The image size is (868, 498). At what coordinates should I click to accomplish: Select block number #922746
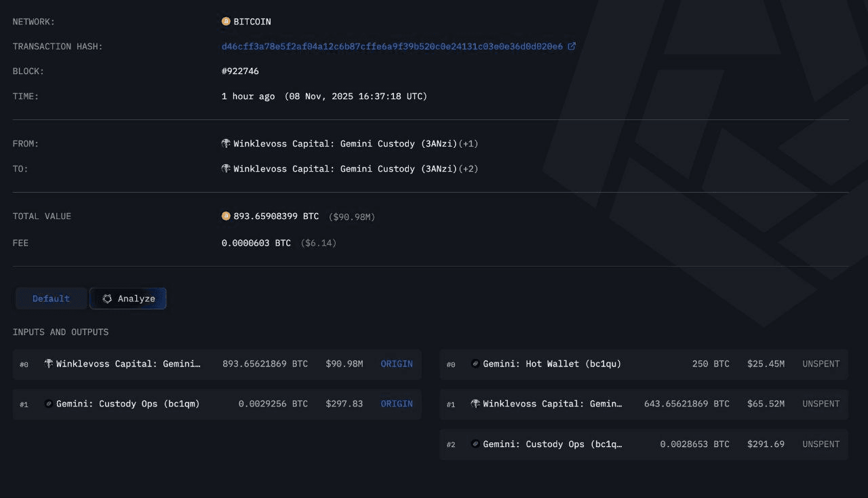coord(240,71)
